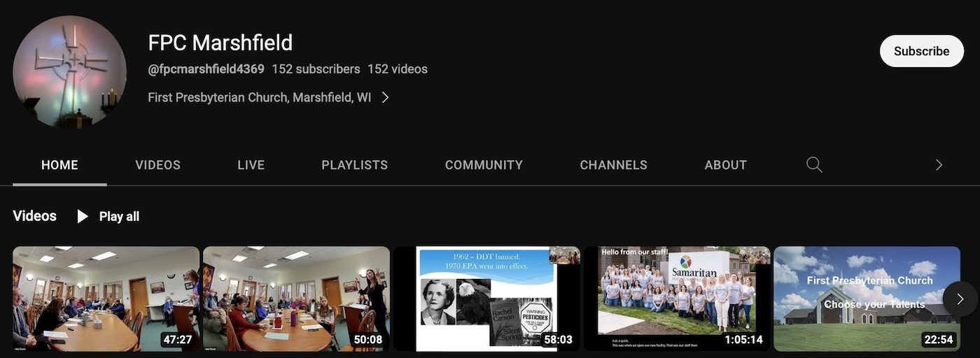The image size is (980, 358).
Task: Click the @fpcmarshfield4369 handle
Action: coord(206,69)
